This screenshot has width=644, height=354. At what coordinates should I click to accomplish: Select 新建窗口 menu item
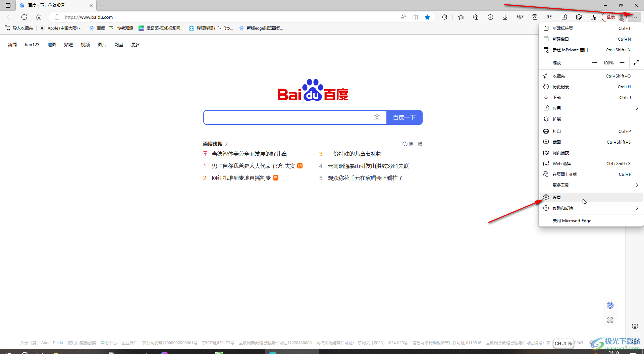[x=591, y=39]
